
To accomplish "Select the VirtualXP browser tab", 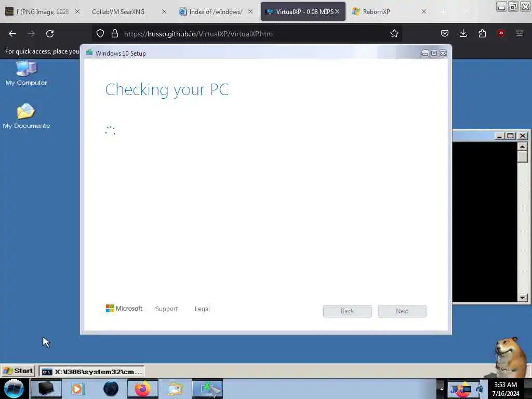I will [303, 11].
